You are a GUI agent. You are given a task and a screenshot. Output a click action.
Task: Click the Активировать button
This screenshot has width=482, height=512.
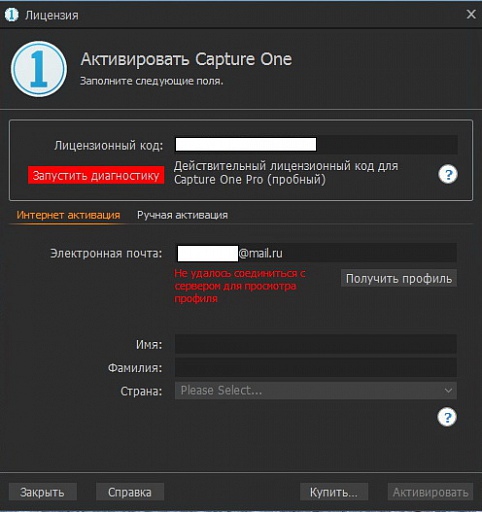[x=430, y=492]
